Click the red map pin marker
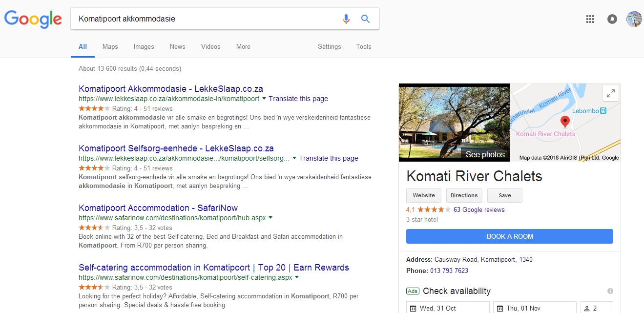The height and width of the screenshot is (313, 644). pyautogui.click(x=565, y=122)
